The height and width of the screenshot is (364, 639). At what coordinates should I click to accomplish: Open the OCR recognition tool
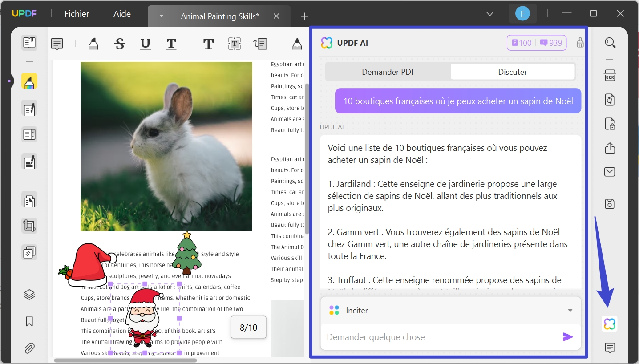pos(610,76)
